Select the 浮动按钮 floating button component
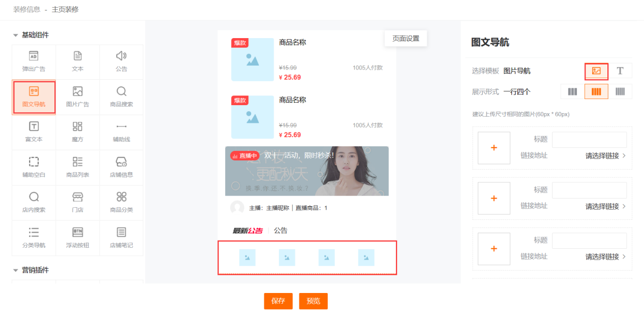Viewport: 644px width, 325px height. coord(77,237)
